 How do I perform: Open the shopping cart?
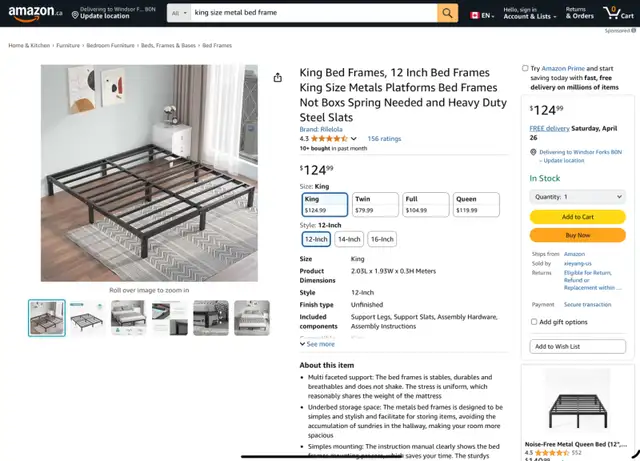(612, 13)
